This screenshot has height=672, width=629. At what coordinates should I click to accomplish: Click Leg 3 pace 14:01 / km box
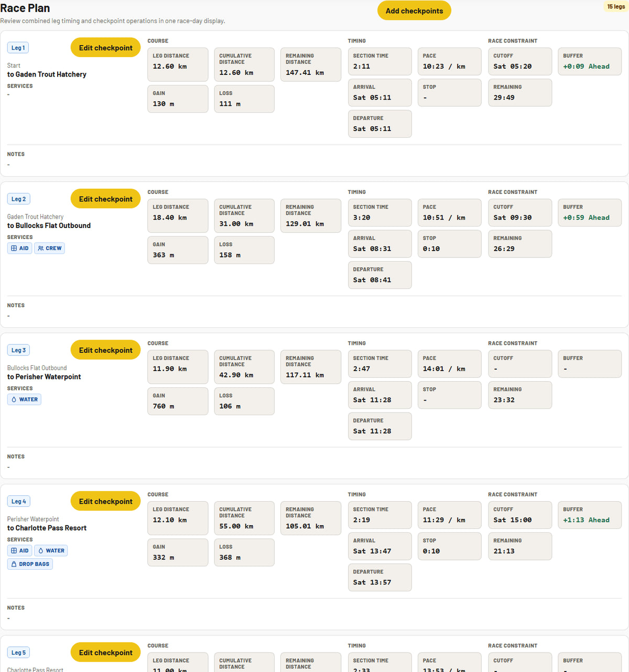coord(449,364)
